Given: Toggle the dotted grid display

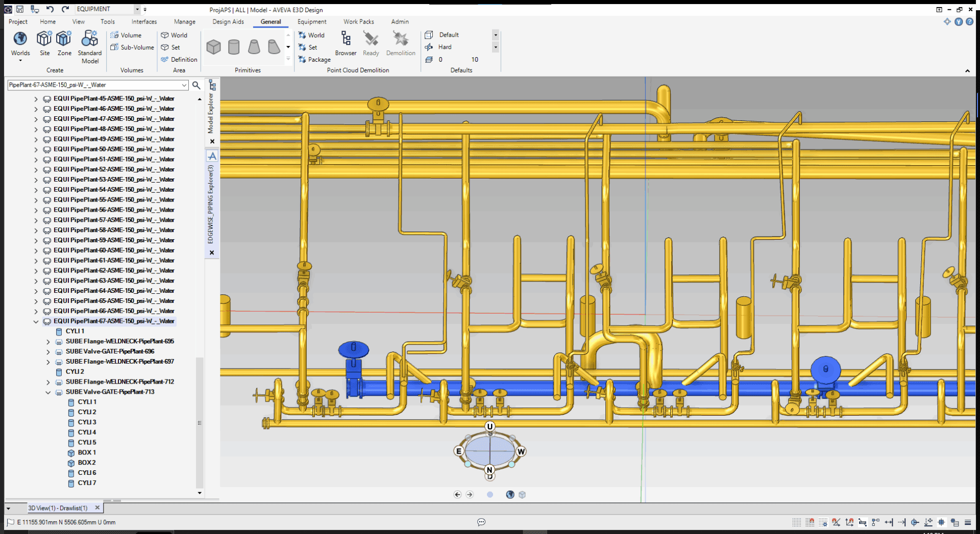Looking at the screenshot, I should pos(796,522).
